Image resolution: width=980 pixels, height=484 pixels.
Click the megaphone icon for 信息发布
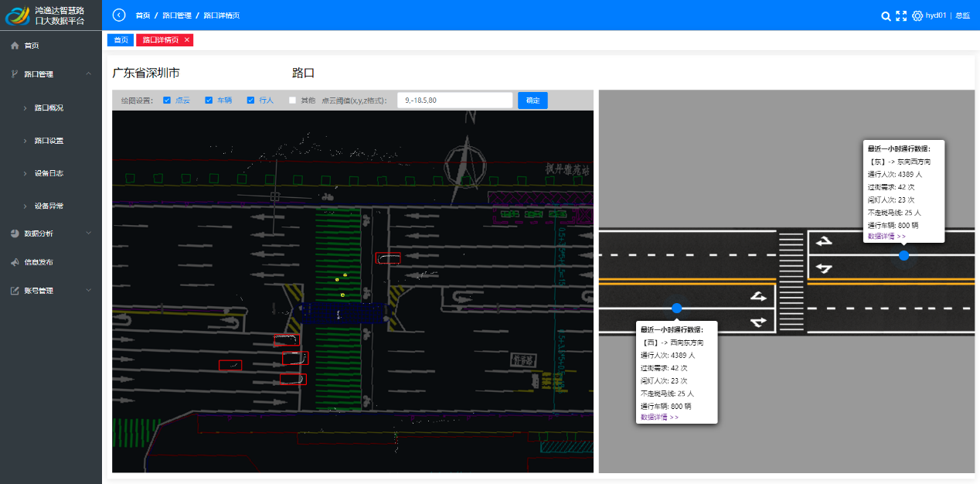15,262
